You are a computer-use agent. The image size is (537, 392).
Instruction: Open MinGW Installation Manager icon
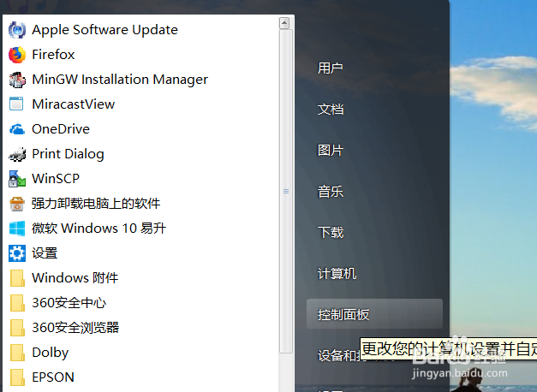coord(17,80)
